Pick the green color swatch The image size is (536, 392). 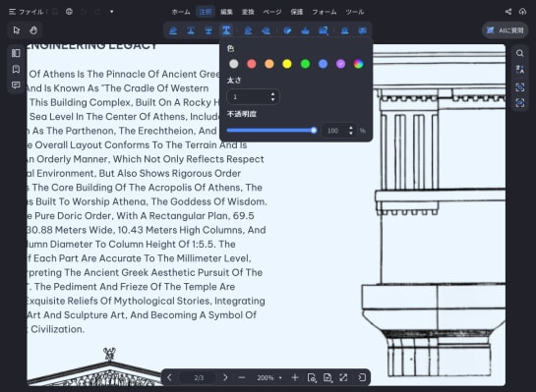(305, 64)
